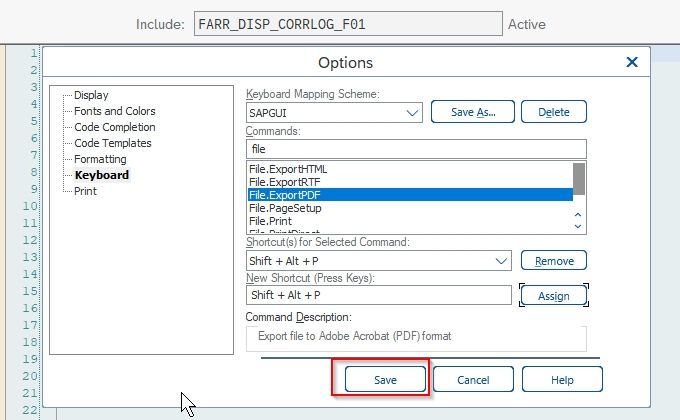680x420 pixels.
Task: Select Fonts and Colors in the tree
Action: (x=114, y=111)
